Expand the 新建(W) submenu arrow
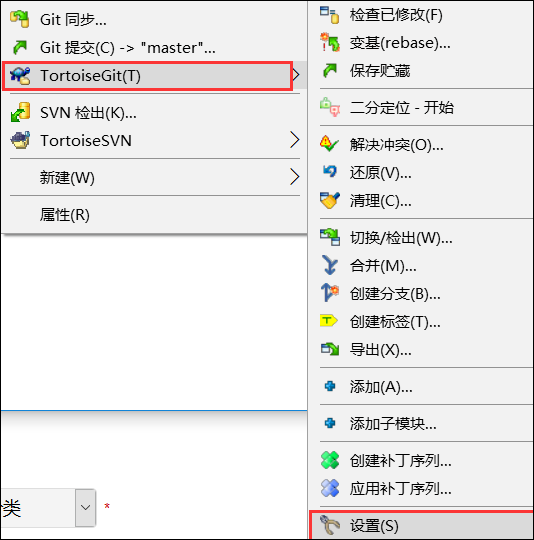This screenshot has height=540, width=534. coord(294,177)
